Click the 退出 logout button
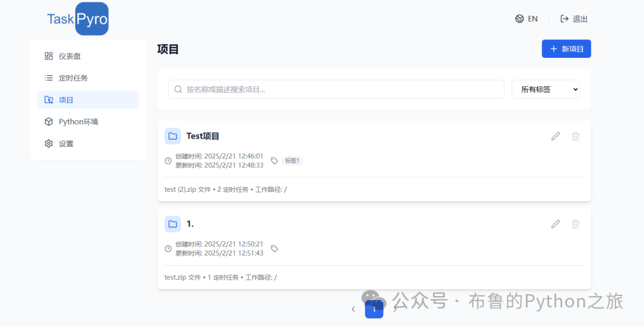This screenshot has height=327, width=644. pyautogui.click(x=574, y=19)
